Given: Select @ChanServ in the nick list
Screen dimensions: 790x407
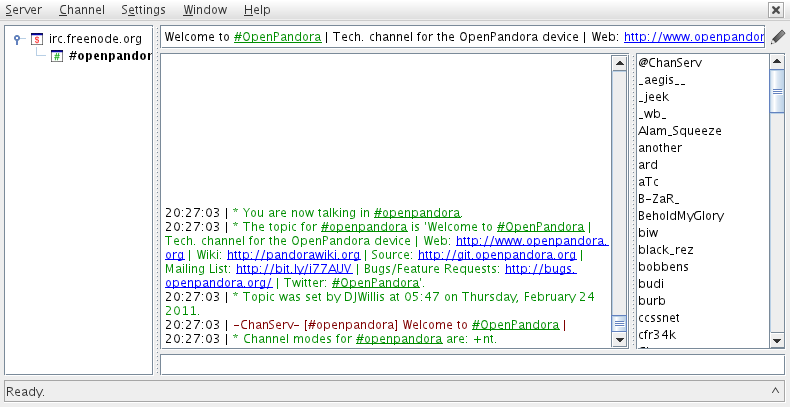Looking at the screenshot, I should (x=670, y=63).
